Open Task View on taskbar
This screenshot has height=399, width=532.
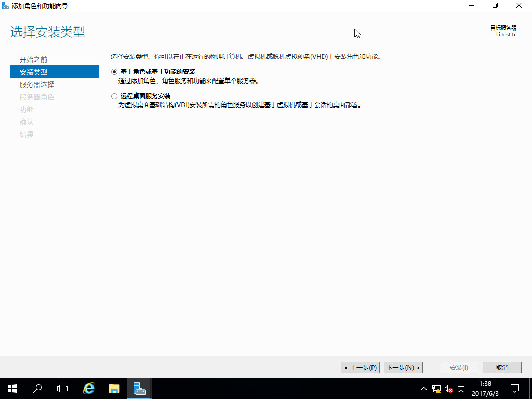[62, 389]
